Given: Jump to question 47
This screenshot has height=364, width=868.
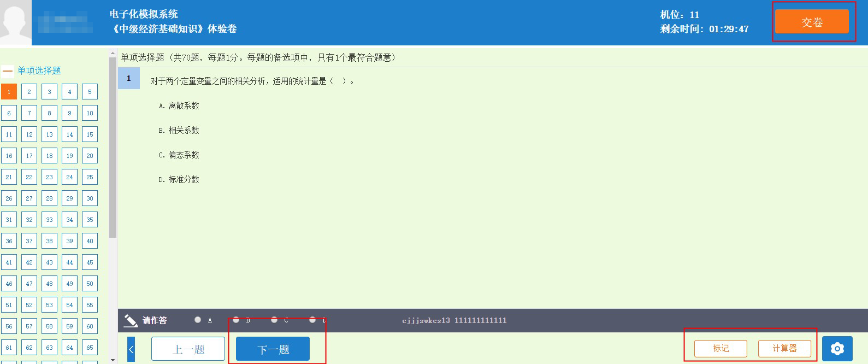Looking at the screenshot, I should click(29, 284).
